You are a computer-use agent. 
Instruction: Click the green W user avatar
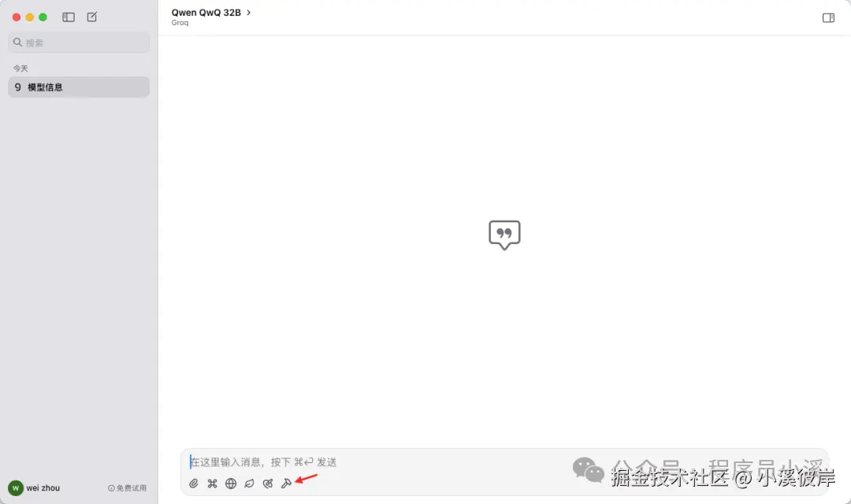(x=16, y=488)
